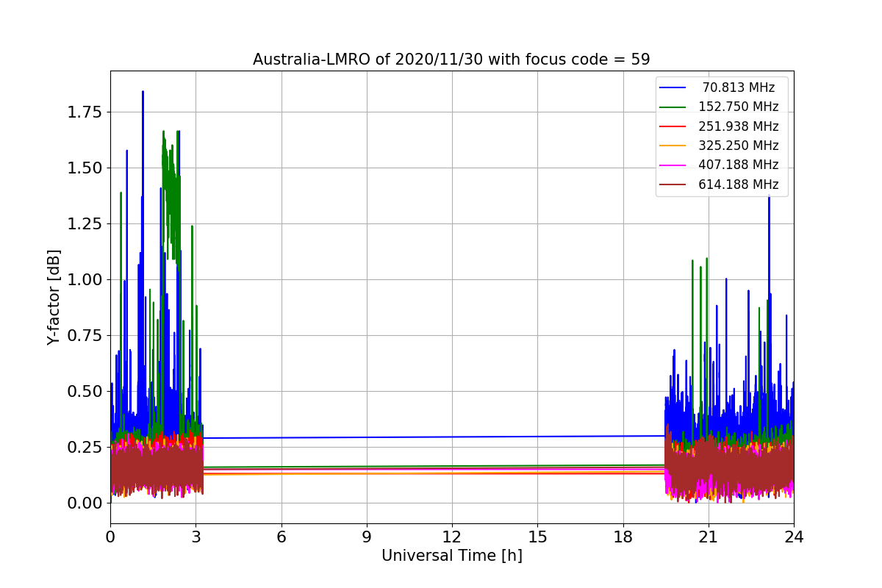Click the 6 hour x-axis tick label
Viewport: 882px width, 588px height.
pos(281,537)
